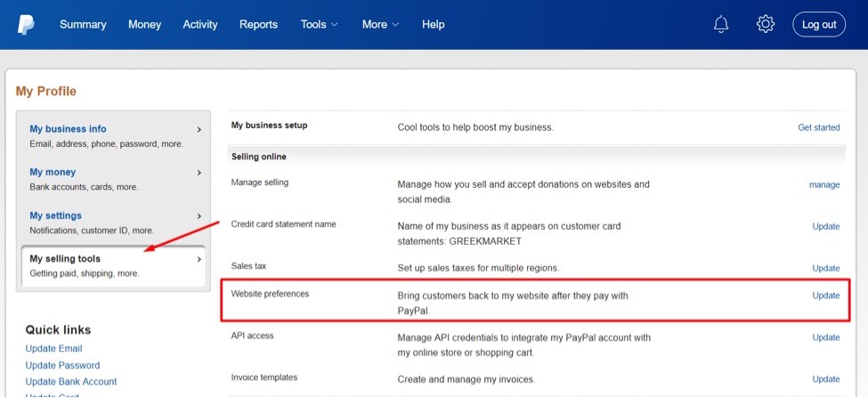Click the Quick links heading
868x398 pixels.
tap(58, 330)
